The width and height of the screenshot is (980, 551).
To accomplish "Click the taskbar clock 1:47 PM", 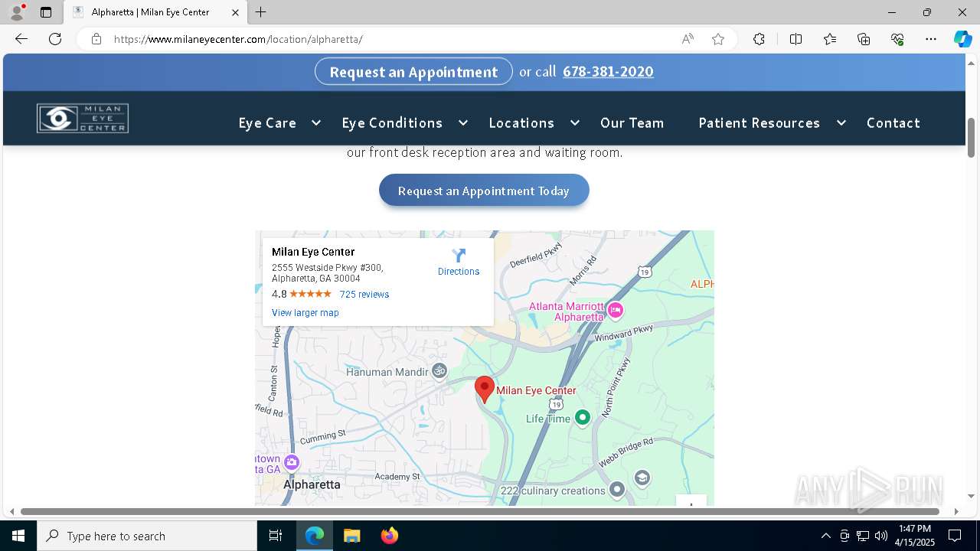I will coord(915,535).
